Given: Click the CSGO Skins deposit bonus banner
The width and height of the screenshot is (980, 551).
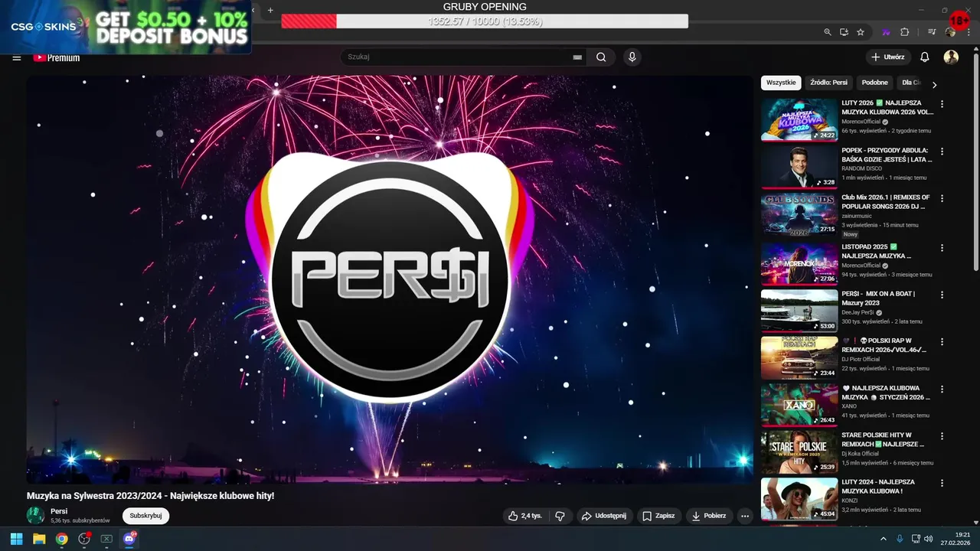Looking at the screenshot, I should coord(126,27).
